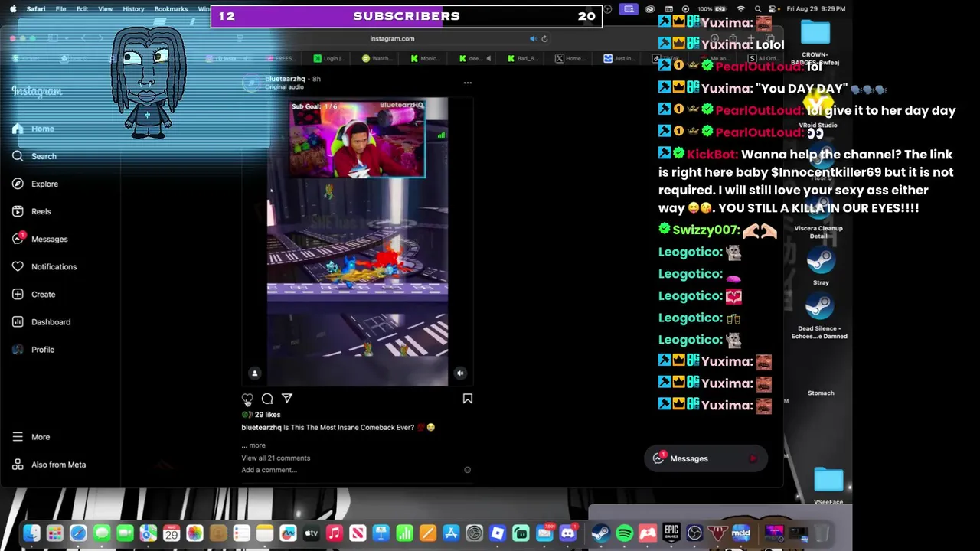Open Also from Meta link
The height and width of the screenshot is (551, 980).
click(x=49, y=465)
